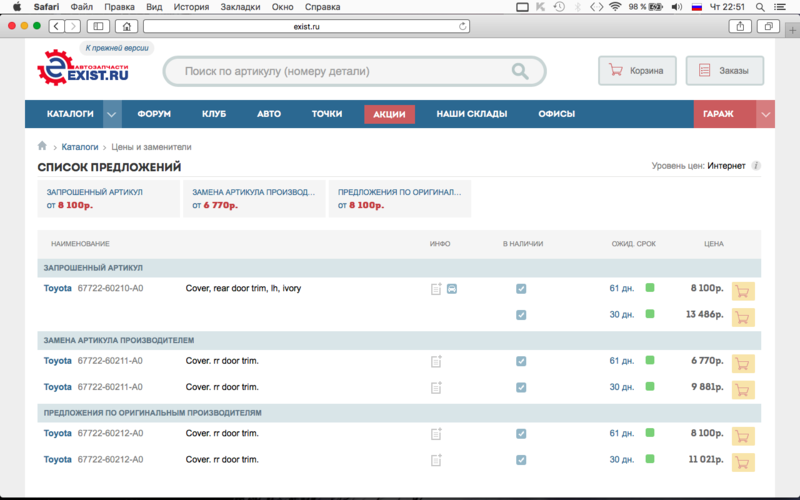Add the 6 770р. offer to cart
This screenshot has height=500, width=800.
[743, 364]
